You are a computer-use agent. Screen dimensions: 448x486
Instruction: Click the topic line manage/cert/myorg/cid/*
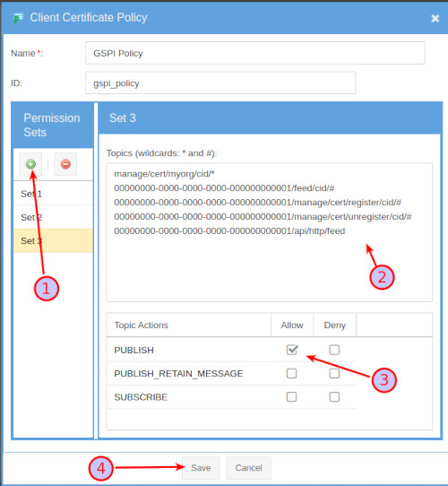coord(164,174)
